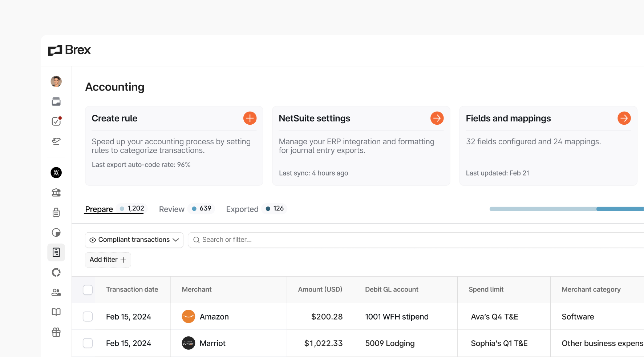Image resolution: width=644 pixels, height=357 pixels.
Task: Select the Travel airplane icon
Action: (x=56, y=141)
